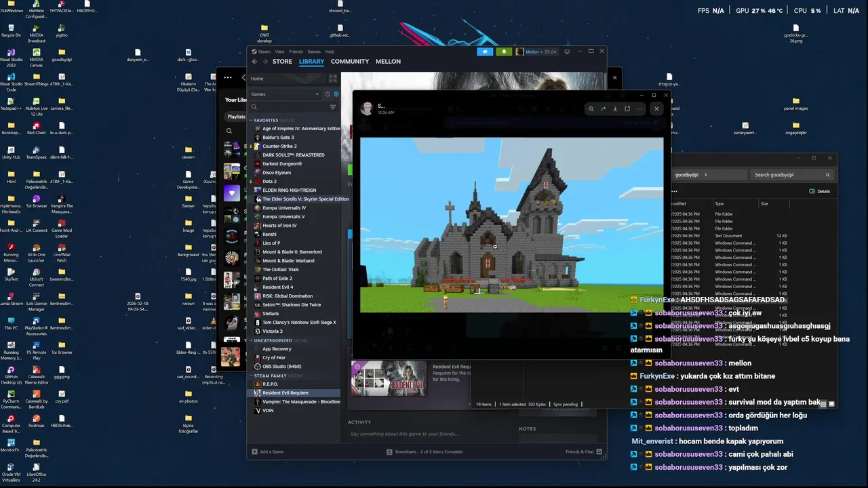The image size is (868, 488).
Task: Close the image viewer overlay
Action: pyautogui.click(x=656, y=108)
